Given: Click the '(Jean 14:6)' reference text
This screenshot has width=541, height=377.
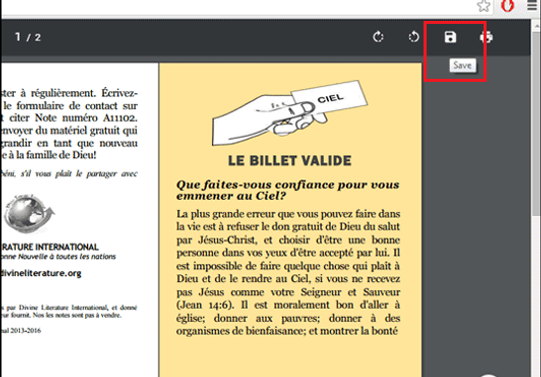Looking at the screenshot, I should (x=206, y=305).
